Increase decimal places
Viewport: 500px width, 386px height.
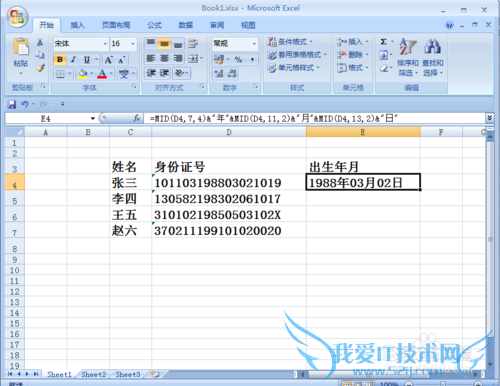[219, 74]
